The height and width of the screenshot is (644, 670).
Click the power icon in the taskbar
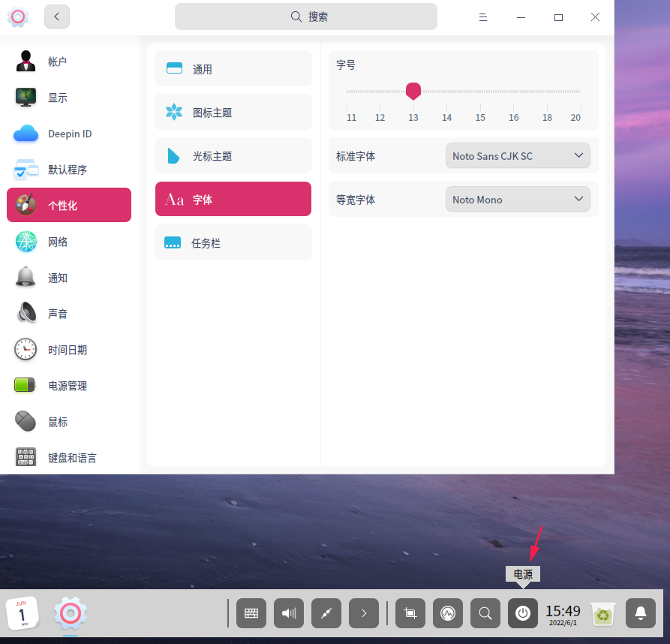click(x=522, y=613)
